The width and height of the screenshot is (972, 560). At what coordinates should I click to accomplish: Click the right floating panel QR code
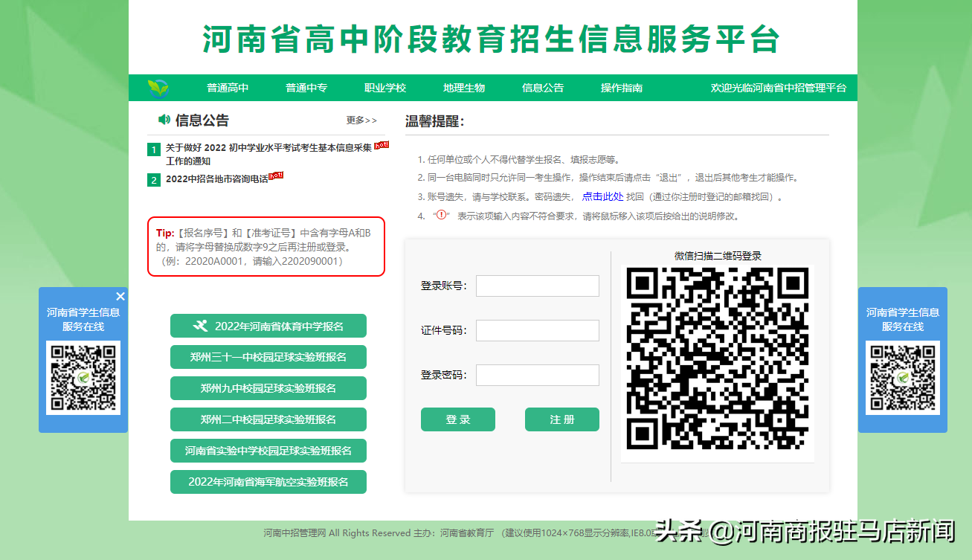pyautogui.click(x=903, y=378)
